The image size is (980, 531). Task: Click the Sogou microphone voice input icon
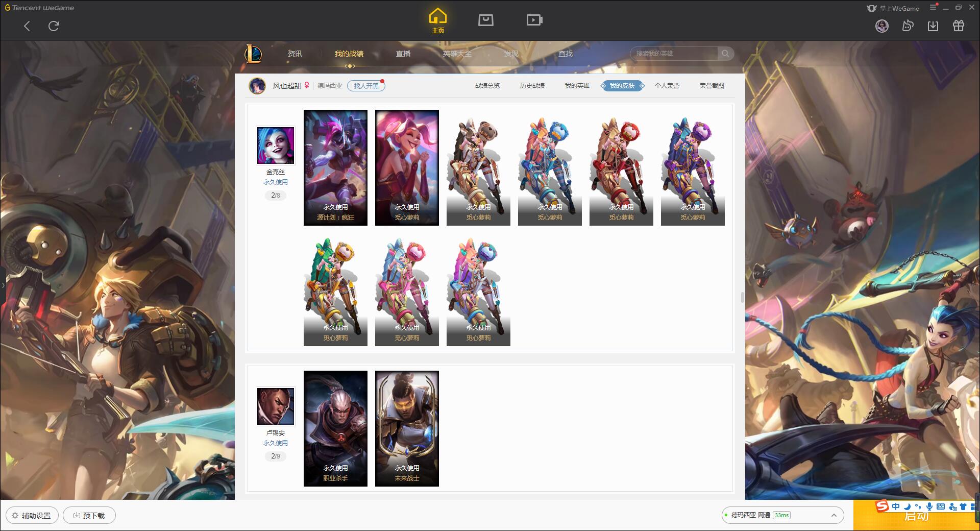click(x=929, y=506)
